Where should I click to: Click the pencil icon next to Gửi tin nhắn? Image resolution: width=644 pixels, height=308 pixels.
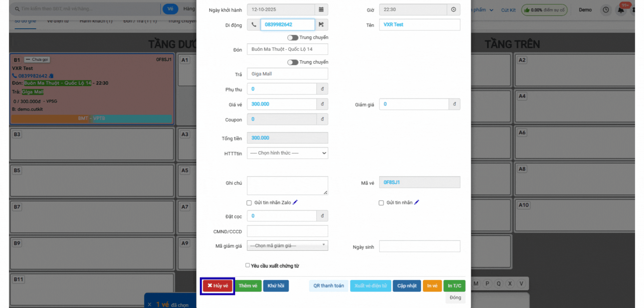click(x=417, y=203)
